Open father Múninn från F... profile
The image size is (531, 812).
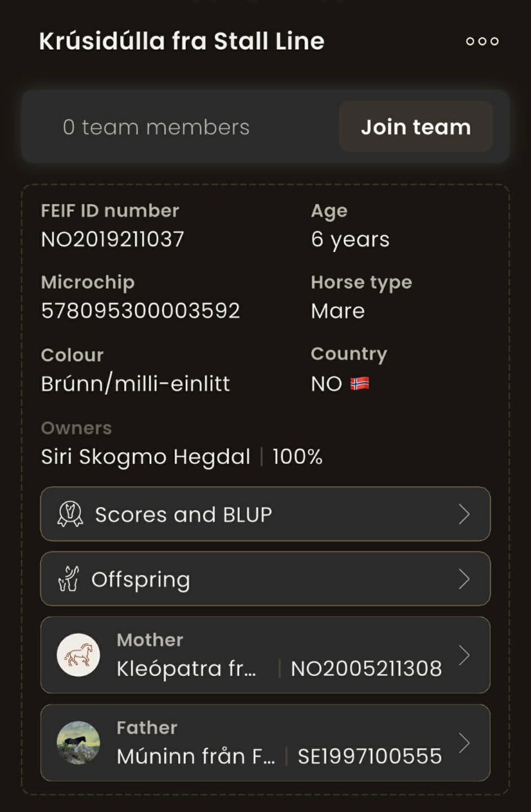pos(196,756)
